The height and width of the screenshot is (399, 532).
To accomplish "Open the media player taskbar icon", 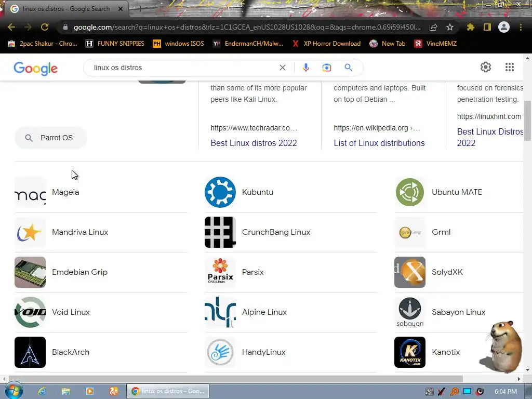I will click(x=89, y=391).
